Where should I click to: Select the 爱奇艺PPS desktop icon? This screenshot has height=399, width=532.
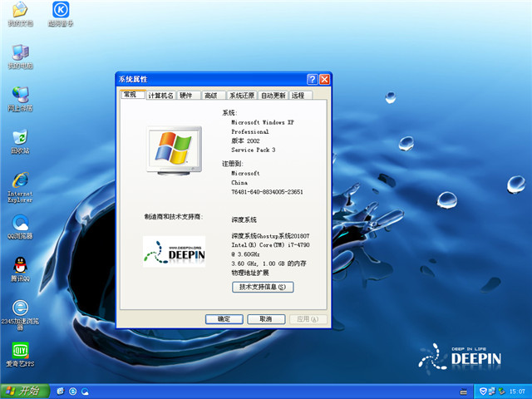[20, 355]
